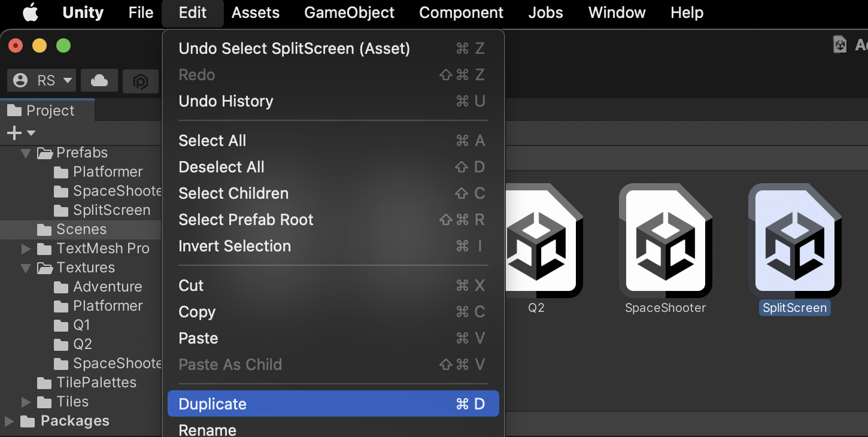Open the cloud services icon
This screenshot has height=437, width=868.
point(99,81)
